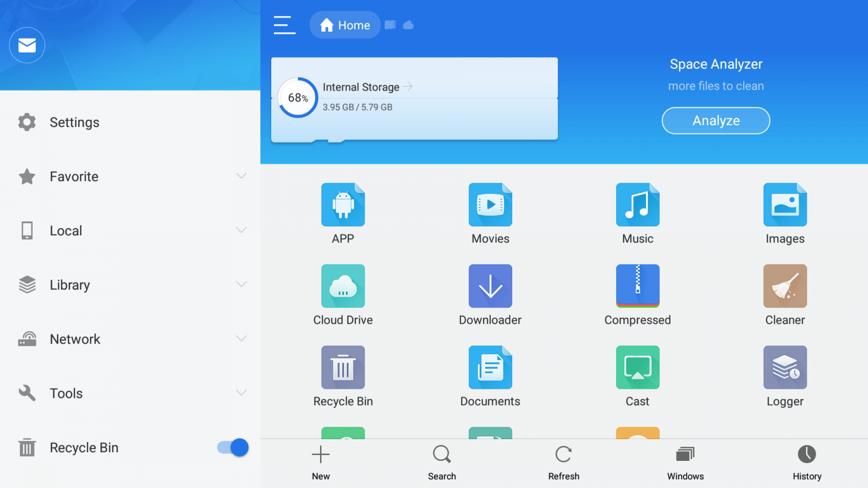Click the arrow next to Internal Storage
This screenshot has width=868, height=488.
(x=408, y=86)
